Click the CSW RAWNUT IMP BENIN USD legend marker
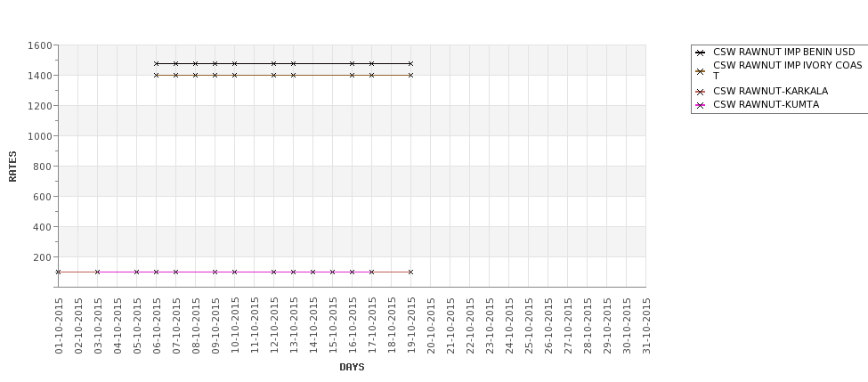 700,53
